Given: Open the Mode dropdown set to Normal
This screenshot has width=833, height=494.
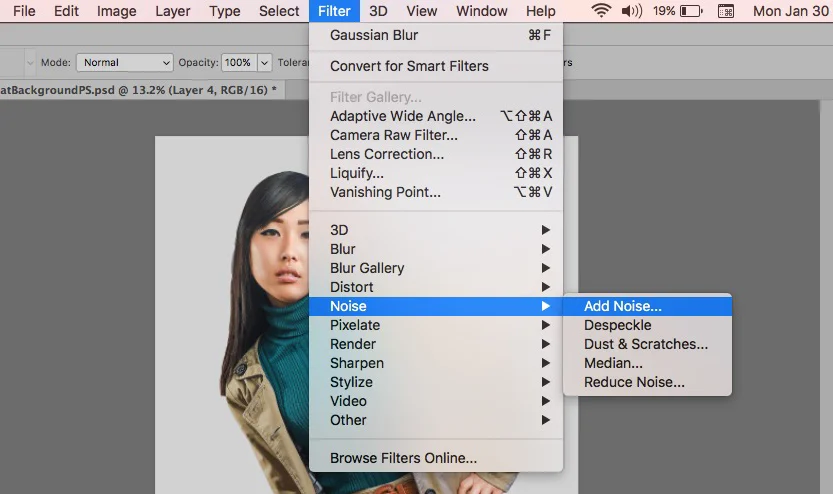Looking at the screenshot, I should coord(125,63).
